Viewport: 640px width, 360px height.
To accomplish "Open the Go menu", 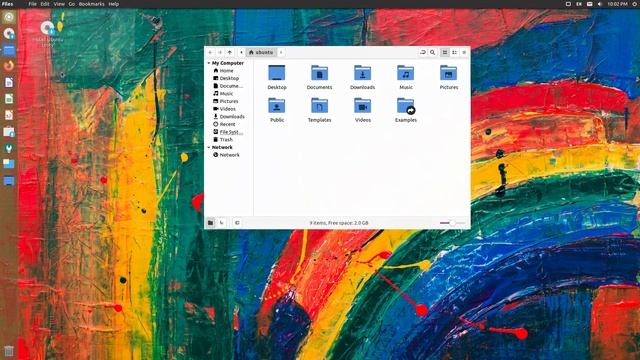I will 71,4.
